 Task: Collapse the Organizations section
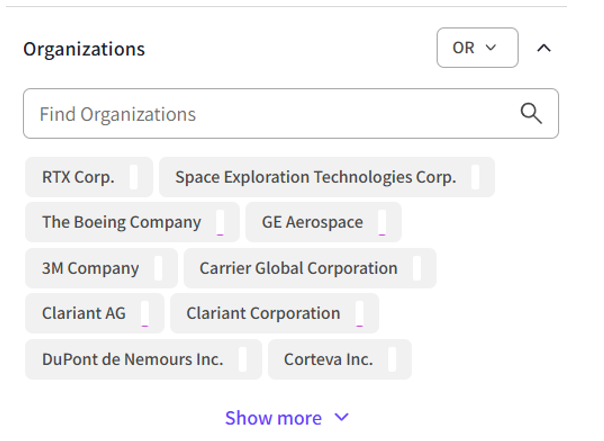544,48
